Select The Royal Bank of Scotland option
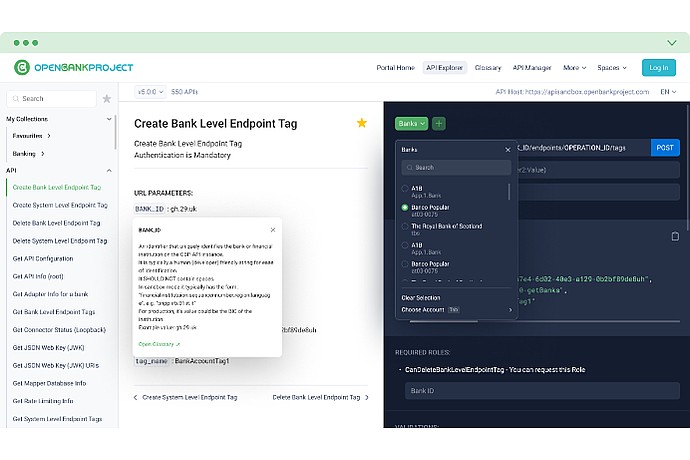This screenshot has height=460, width=690. (405, 226)
